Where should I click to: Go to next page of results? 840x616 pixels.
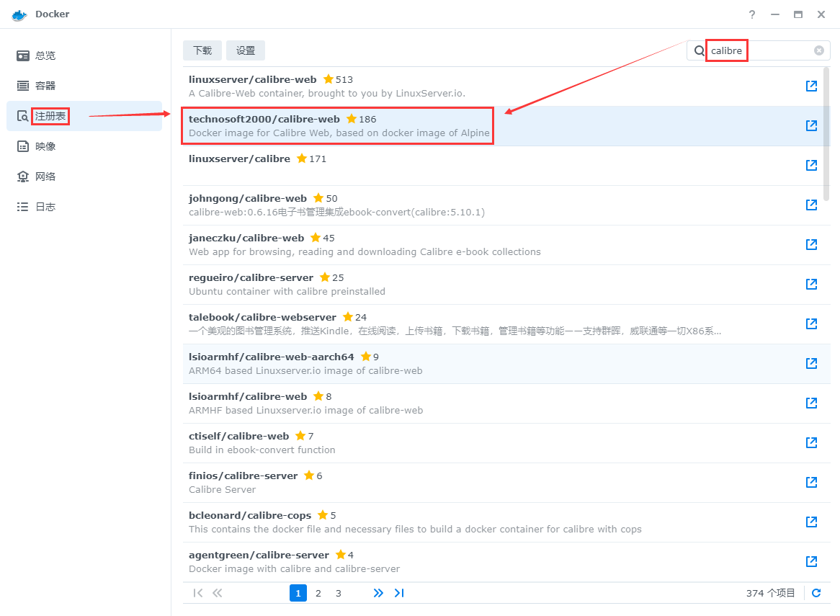coord(378,593)
